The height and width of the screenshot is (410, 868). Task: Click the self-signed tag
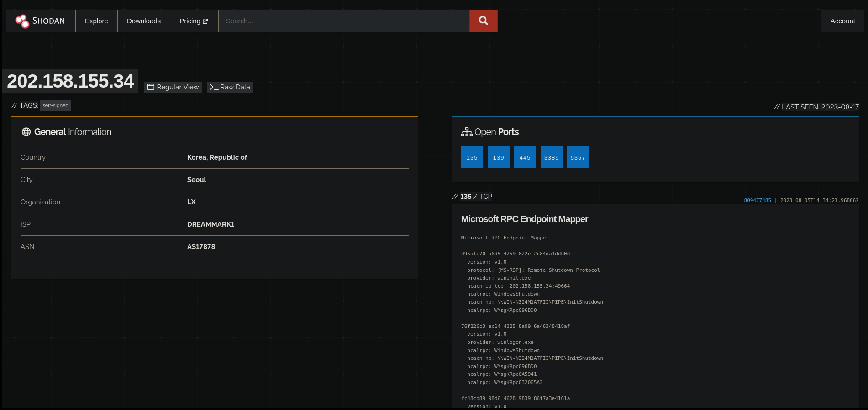tap(55, 105)
